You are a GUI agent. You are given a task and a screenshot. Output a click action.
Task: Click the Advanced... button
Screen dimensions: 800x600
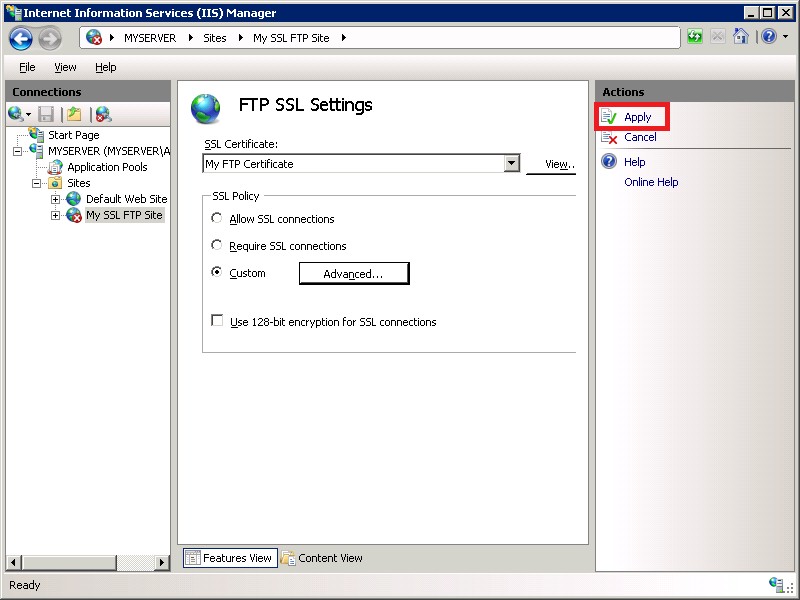pyautogui.click(x=354, y=274)
